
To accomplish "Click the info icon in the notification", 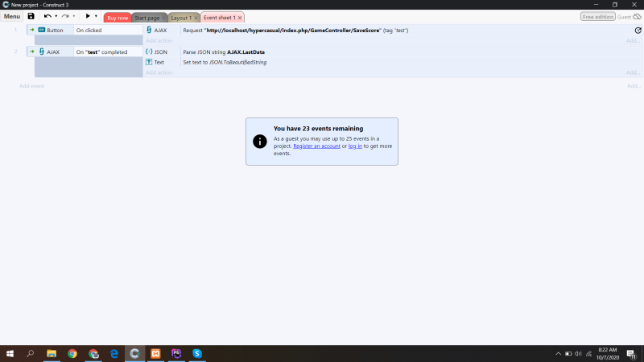I will point(259,142).
